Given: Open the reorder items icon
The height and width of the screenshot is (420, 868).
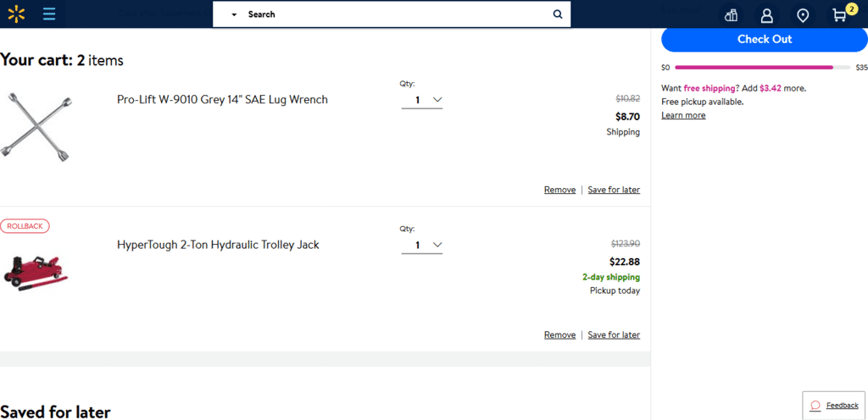Looking at the screenshot, I should coord(732,15).
